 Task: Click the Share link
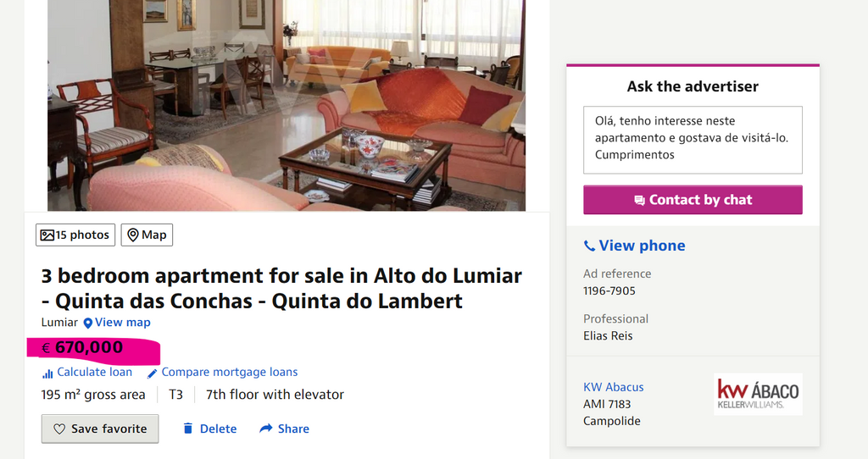[285, 429]
